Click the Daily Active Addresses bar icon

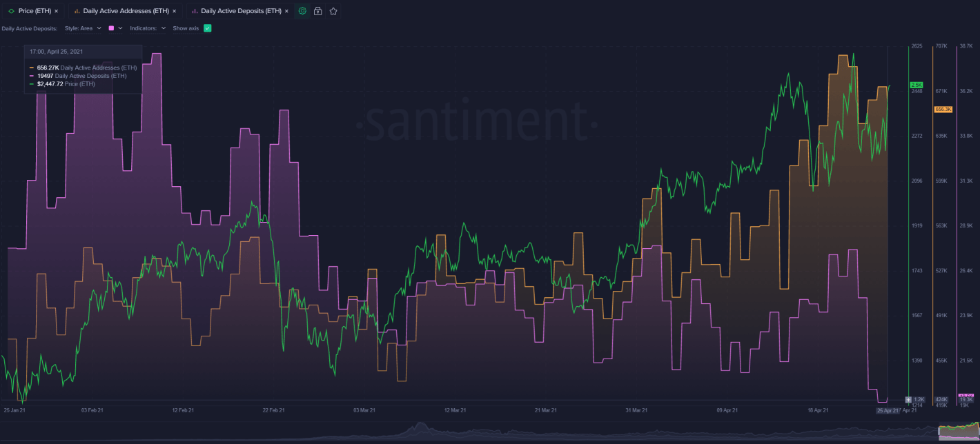click(x=77, y=11)
